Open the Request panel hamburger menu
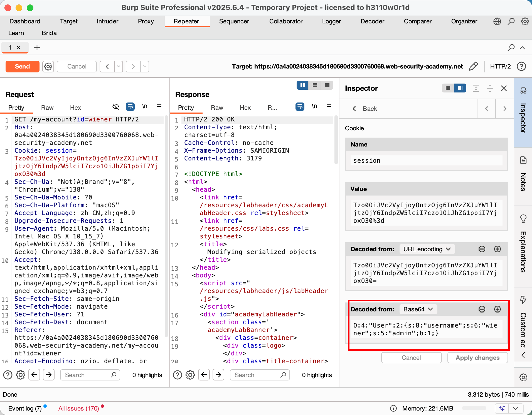The height and width of the screenshot is (415, 532). (159, 106)
